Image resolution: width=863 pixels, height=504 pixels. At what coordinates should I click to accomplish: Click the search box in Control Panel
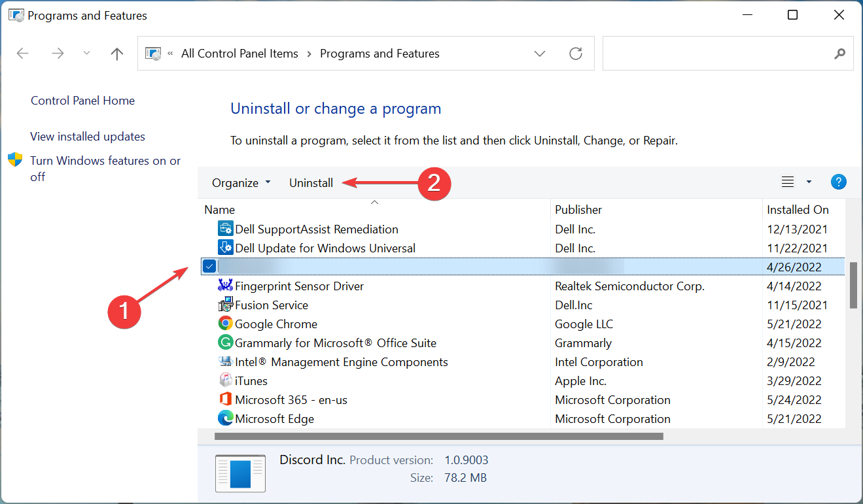pos(728,54)
